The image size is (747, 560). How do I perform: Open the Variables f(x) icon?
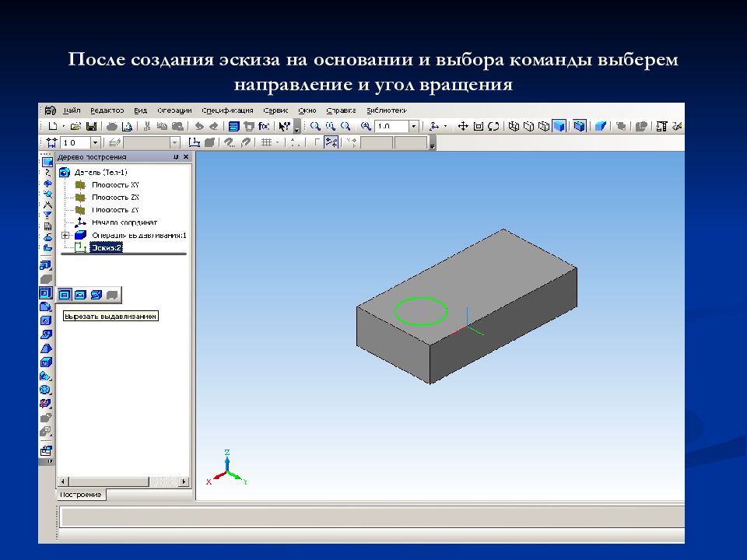tap(264, 126)
